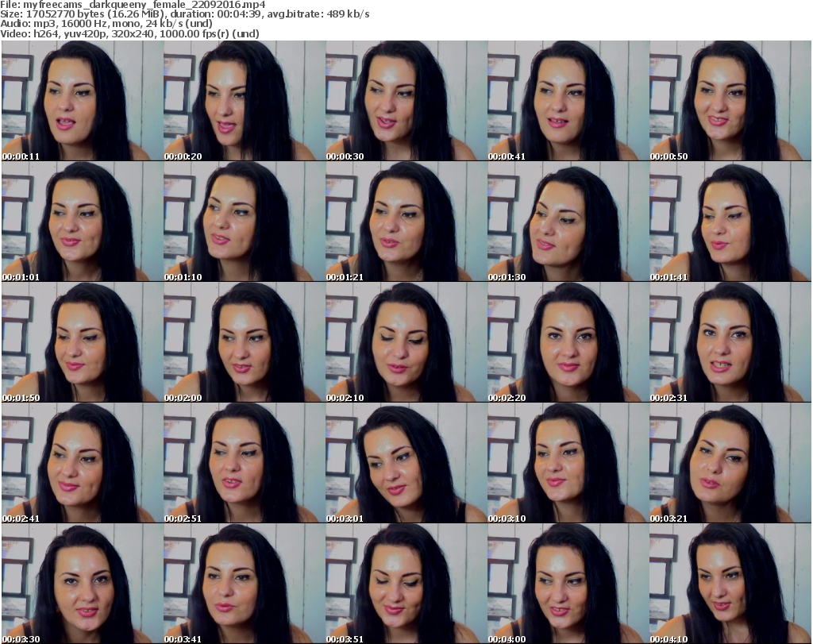Click the frame at 00:00:41
The image size is (813, 644).
pos(568,101)
